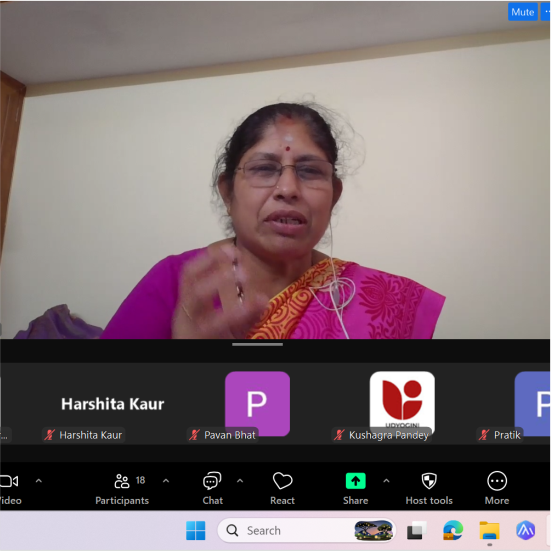Click the taskbar Search box

306,530
